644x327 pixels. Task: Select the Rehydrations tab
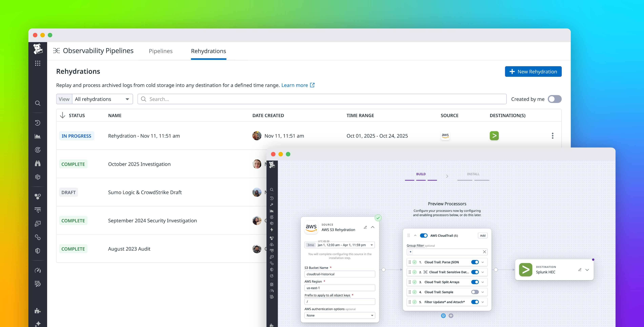[x=208, y=51]
